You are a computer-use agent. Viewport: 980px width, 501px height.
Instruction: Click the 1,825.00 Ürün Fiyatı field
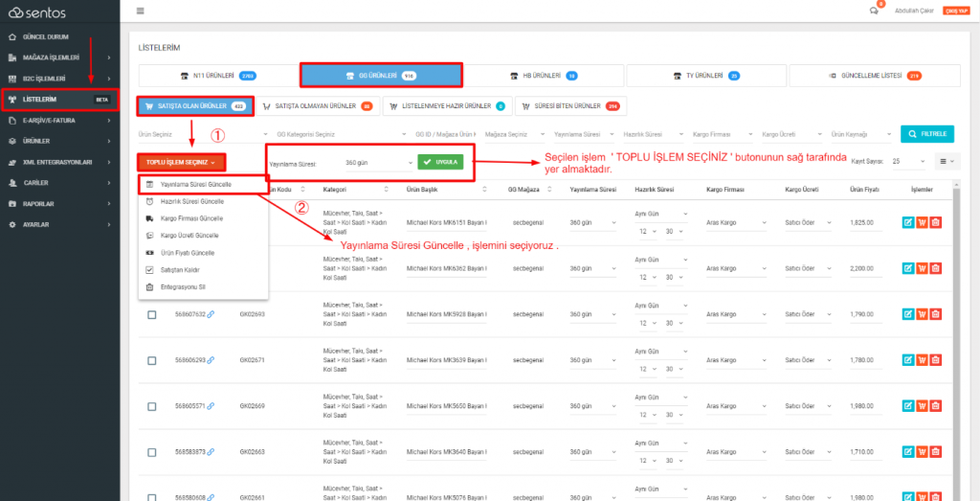pos(867,222)
